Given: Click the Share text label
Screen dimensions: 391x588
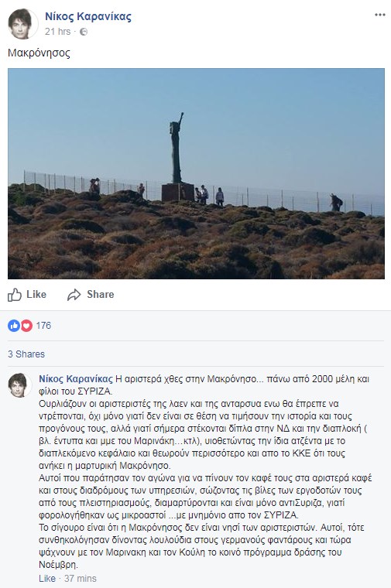Looking at the screenshot, I should [101, 294].
